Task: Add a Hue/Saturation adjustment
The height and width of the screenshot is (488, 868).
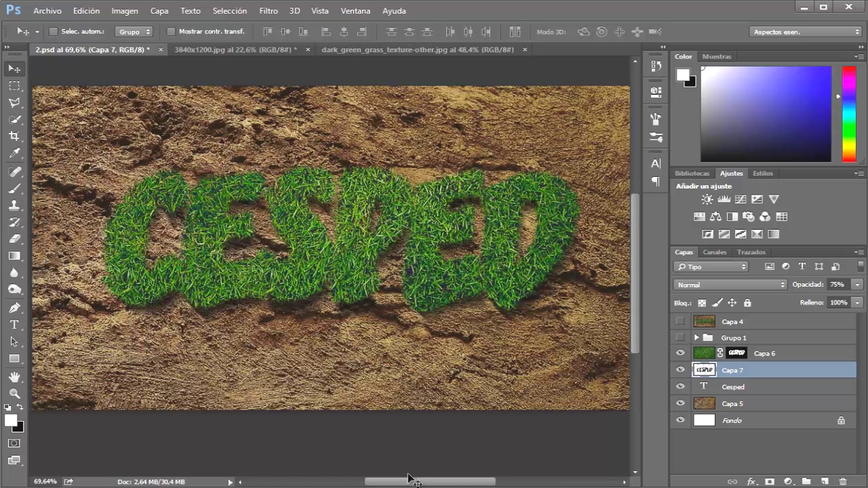Action: (699, 217)
